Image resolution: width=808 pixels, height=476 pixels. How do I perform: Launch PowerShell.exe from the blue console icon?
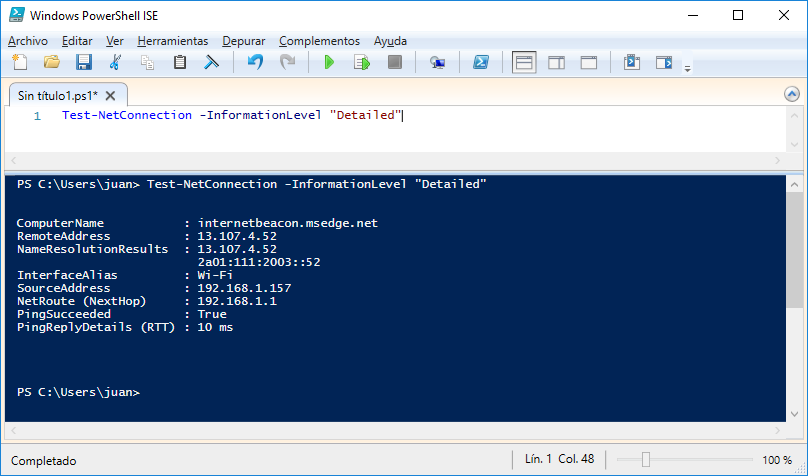481,62
